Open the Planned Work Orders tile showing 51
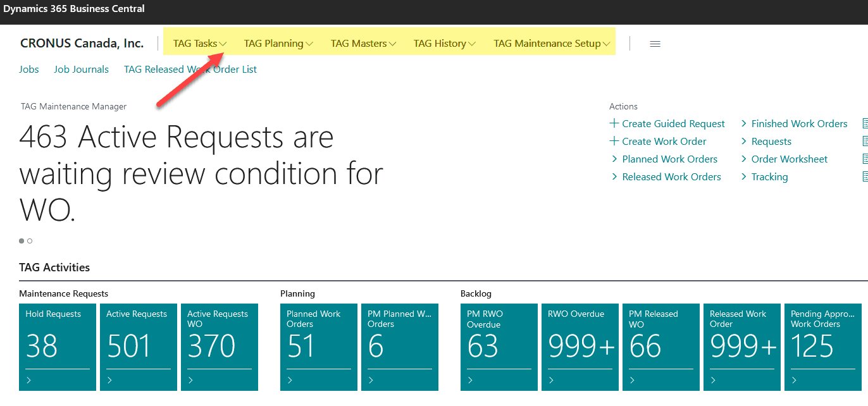This screenshot has width=868, height=406. [x=319, y=347]
